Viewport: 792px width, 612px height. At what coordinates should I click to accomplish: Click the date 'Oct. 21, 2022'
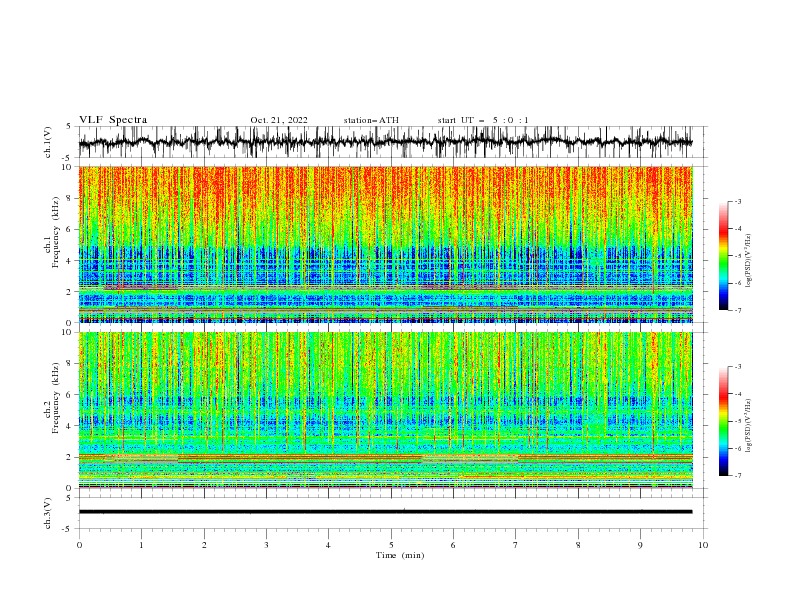279,120
